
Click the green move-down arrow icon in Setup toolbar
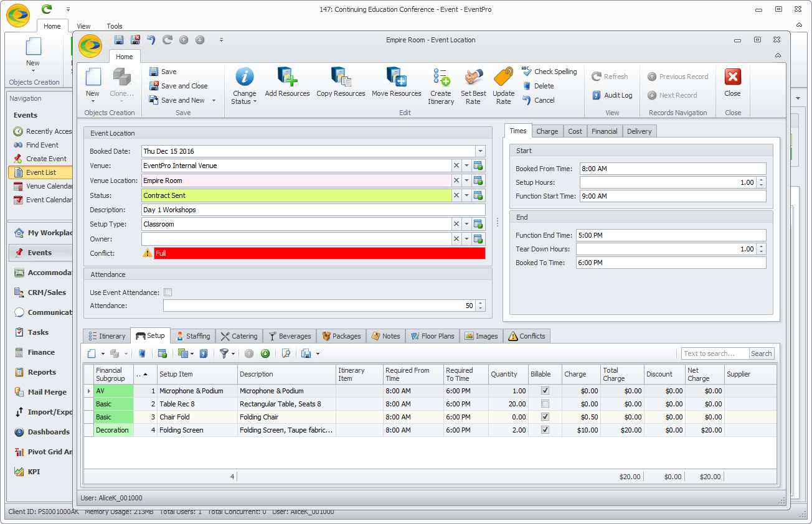[265, 353]
